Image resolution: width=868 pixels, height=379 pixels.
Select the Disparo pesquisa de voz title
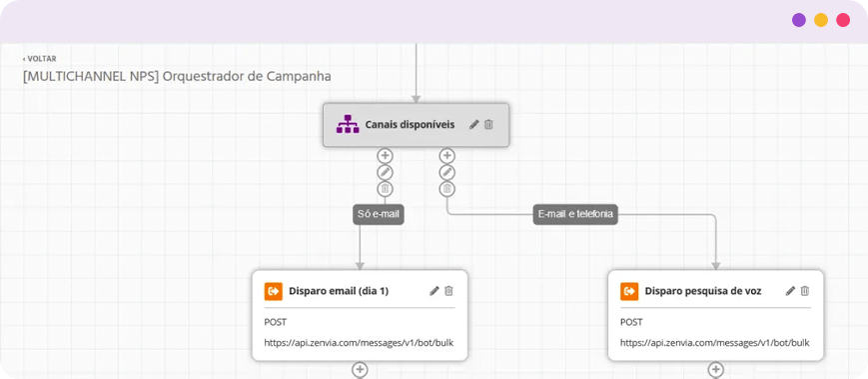coord(703,291)
